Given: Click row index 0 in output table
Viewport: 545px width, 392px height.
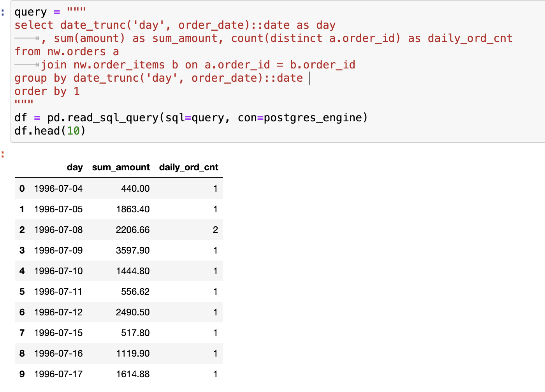Looking at the screenshot, I should tap(22, 189).
